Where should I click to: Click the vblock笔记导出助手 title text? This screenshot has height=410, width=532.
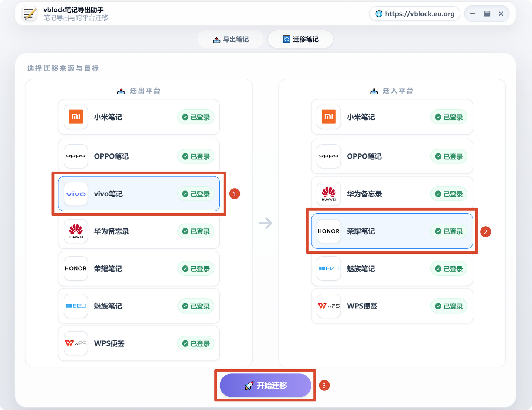74,10
